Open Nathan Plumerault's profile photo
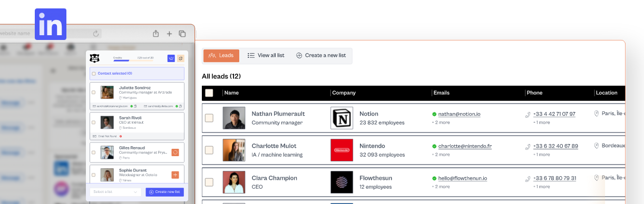644x204 pixels. 233,118
